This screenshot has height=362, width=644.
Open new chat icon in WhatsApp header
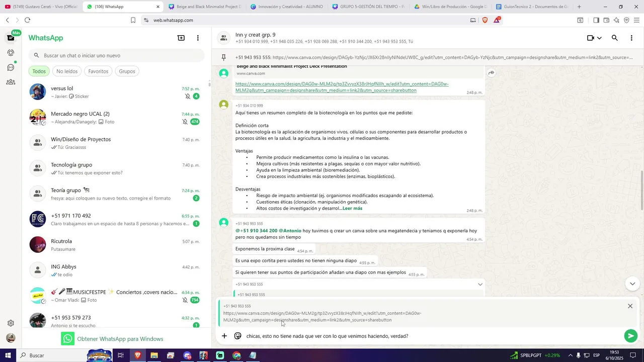point(181,38)
